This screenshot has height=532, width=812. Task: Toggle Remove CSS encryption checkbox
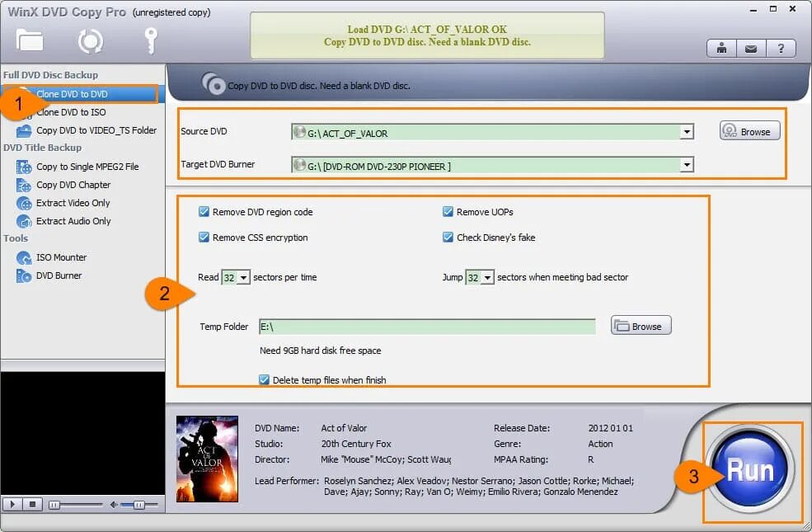point(204,238)
